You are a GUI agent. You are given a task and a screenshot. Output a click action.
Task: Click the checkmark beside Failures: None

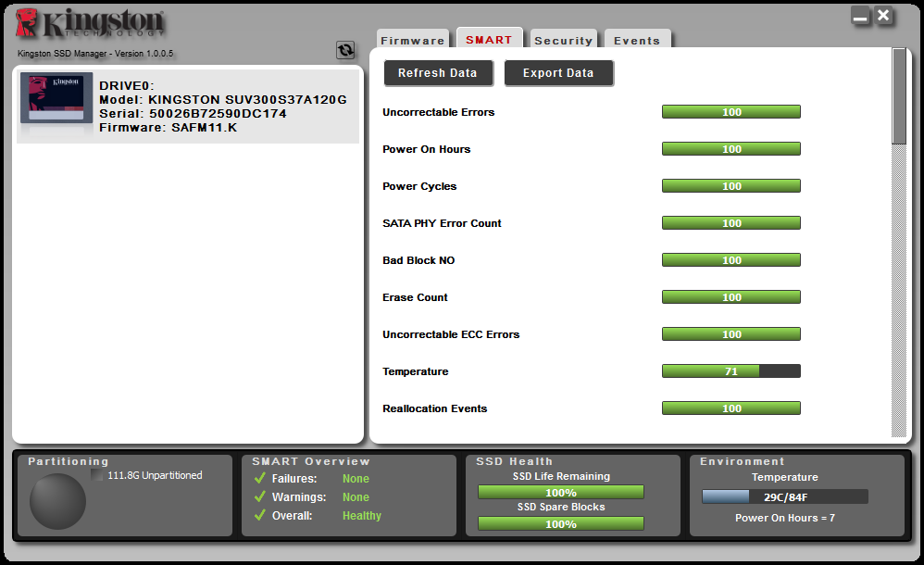258,478
